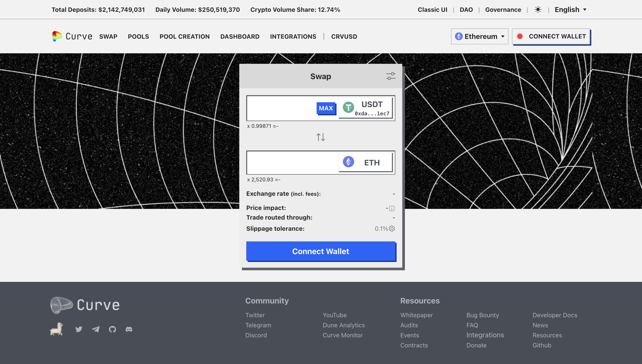Screen dimensions: 642x364
Task: Toggle light/dark theme sun icon
Action: 538,9
